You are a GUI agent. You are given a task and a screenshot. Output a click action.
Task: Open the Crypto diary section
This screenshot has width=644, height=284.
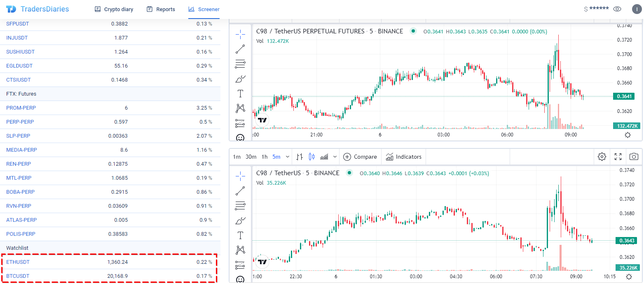pos(114,9)
